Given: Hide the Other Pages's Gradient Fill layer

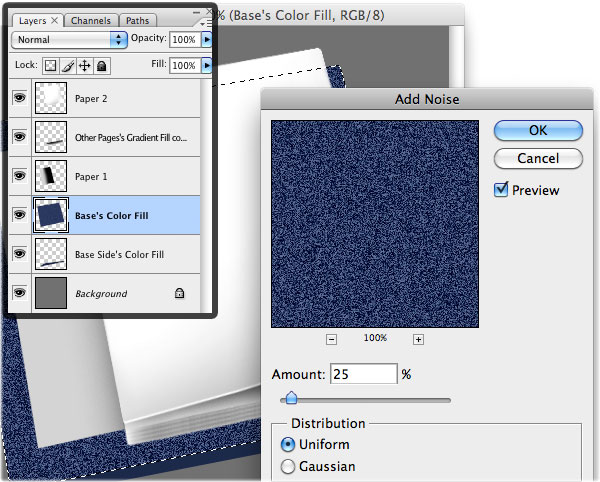Looking at the screenshot, I should [x=20, y=137].
